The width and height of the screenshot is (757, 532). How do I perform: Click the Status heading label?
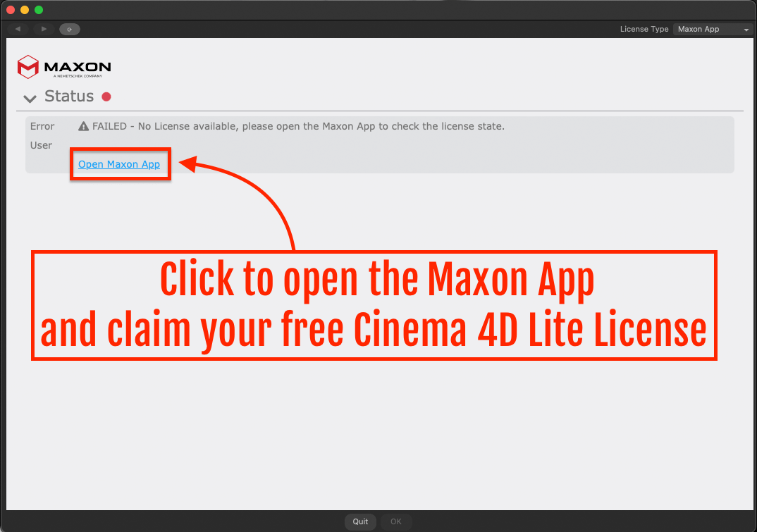[69, 96]
